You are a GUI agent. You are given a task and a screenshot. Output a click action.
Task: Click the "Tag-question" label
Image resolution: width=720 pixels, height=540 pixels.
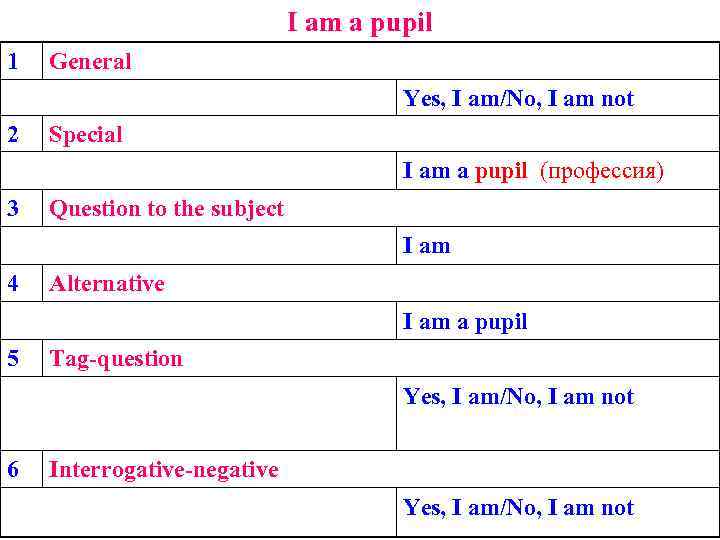point(116,359)
